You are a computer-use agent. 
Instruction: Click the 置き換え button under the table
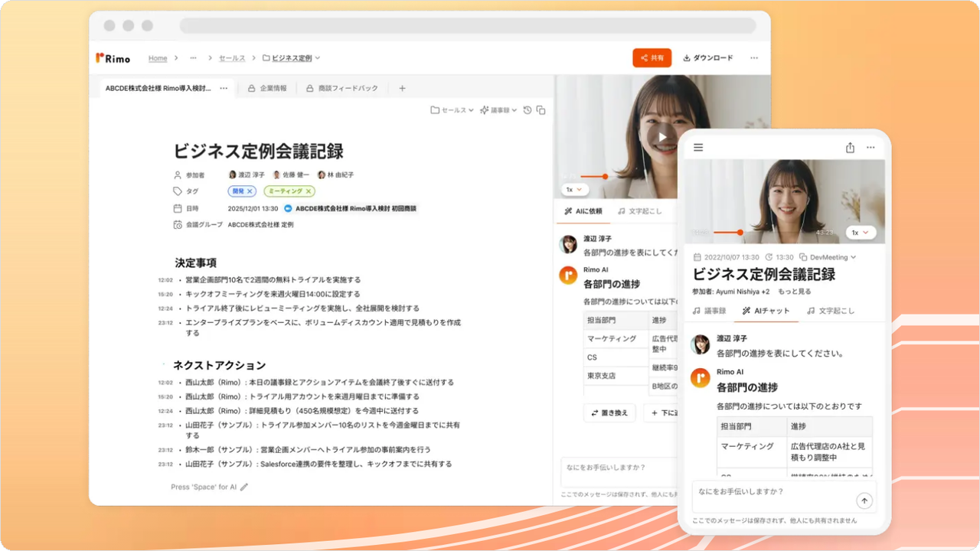609,412
